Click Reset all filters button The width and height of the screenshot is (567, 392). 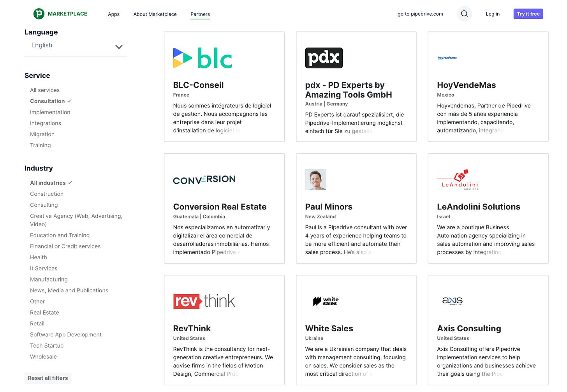pyautogui.click(x=48, y=378)
